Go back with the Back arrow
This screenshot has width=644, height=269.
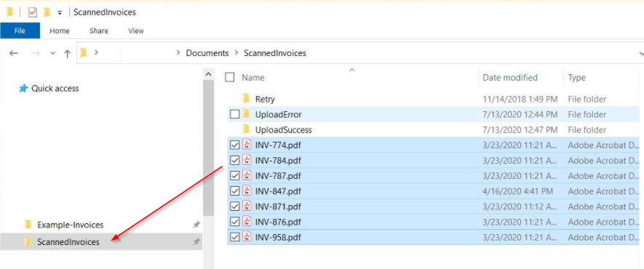tap(14, 53)
